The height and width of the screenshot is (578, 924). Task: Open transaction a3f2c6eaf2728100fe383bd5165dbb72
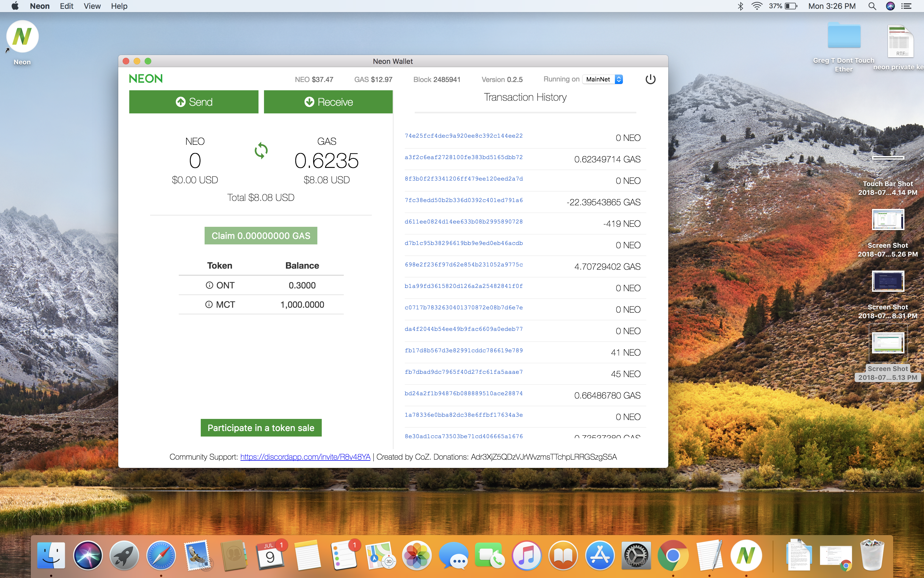point(464,157)
